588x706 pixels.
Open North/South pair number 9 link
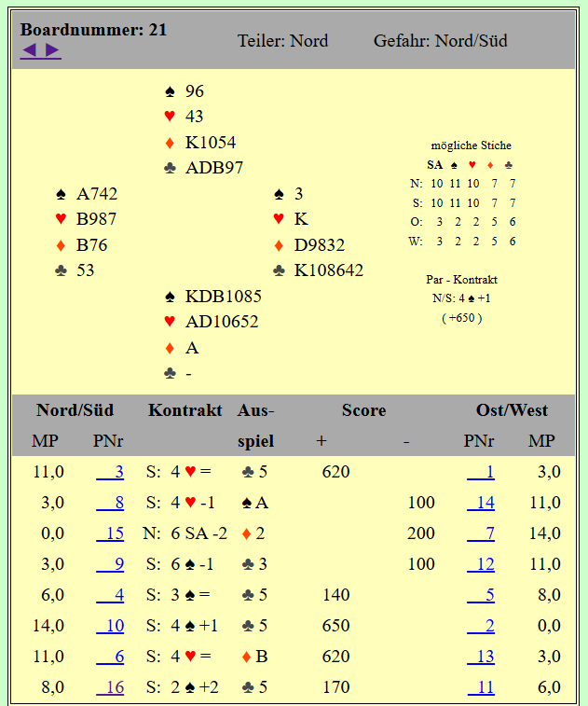pos(111,564)
